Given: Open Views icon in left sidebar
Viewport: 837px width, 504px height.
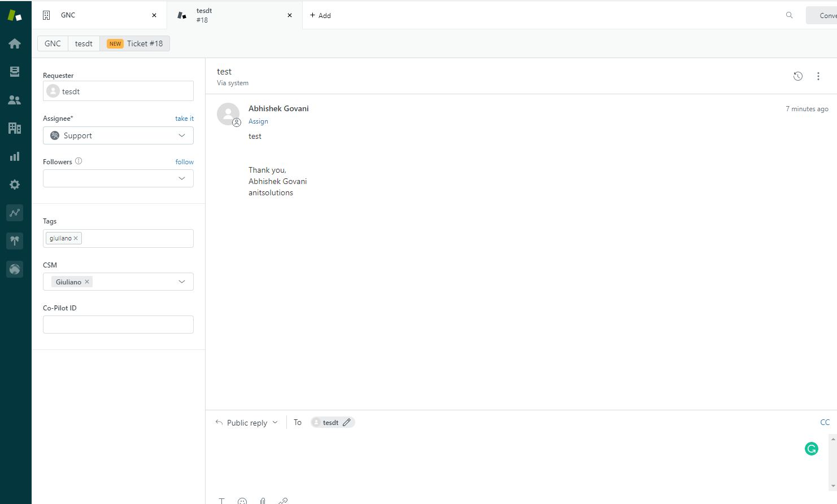Looking at the screenshot, I should tap(15, 72).
